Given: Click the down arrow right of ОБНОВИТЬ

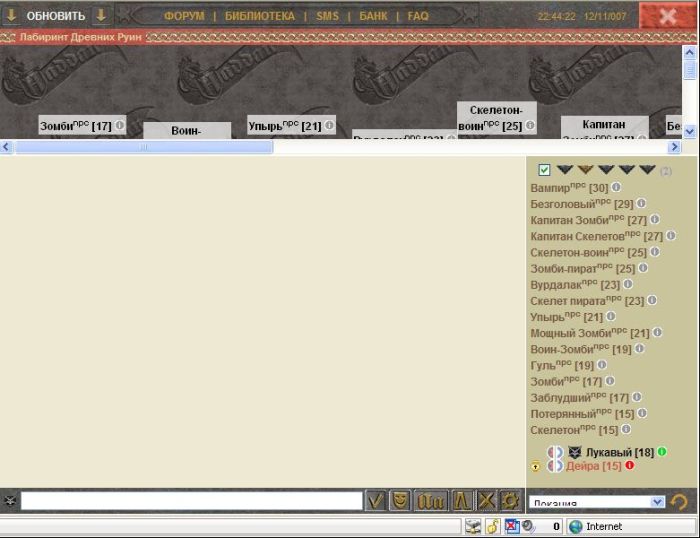Looking at the screenshot, I should [101, 16].
